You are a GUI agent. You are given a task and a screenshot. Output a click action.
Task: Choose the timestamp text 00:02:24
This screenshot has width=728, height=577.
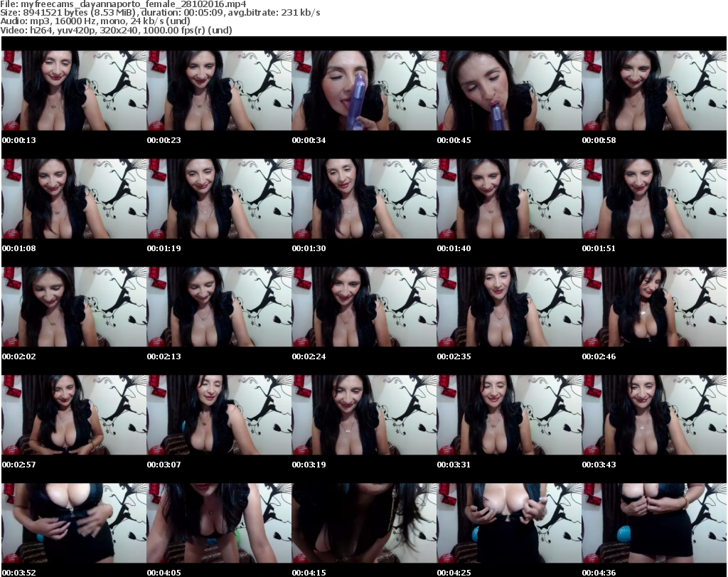point(309,356)
